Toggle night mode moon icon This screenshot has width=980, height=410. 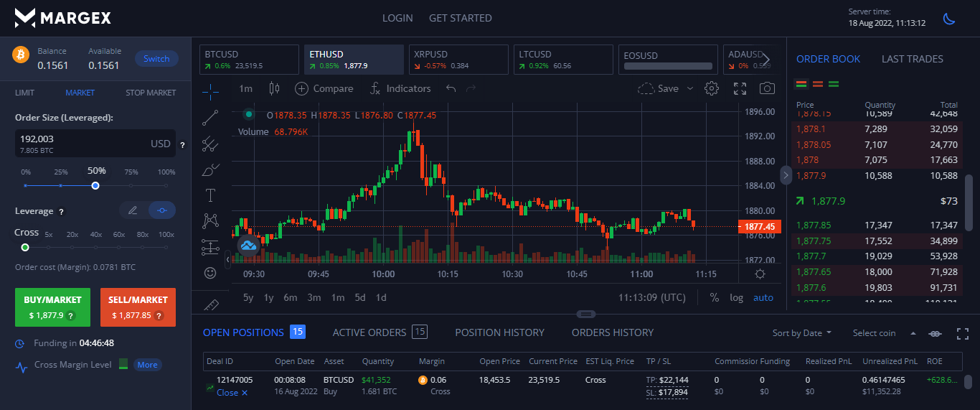(949, 19)
